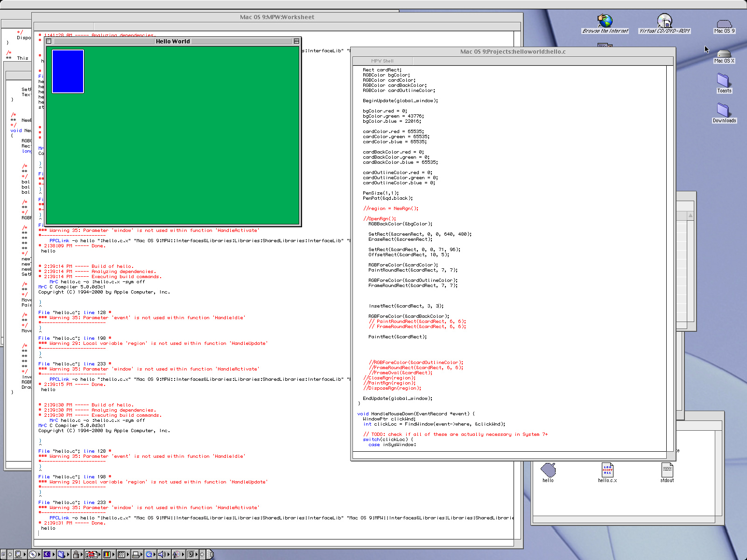Click the hello.c window horizontal scrollbar
This screenshot has width=747, height=560.
tap(510, 455)
